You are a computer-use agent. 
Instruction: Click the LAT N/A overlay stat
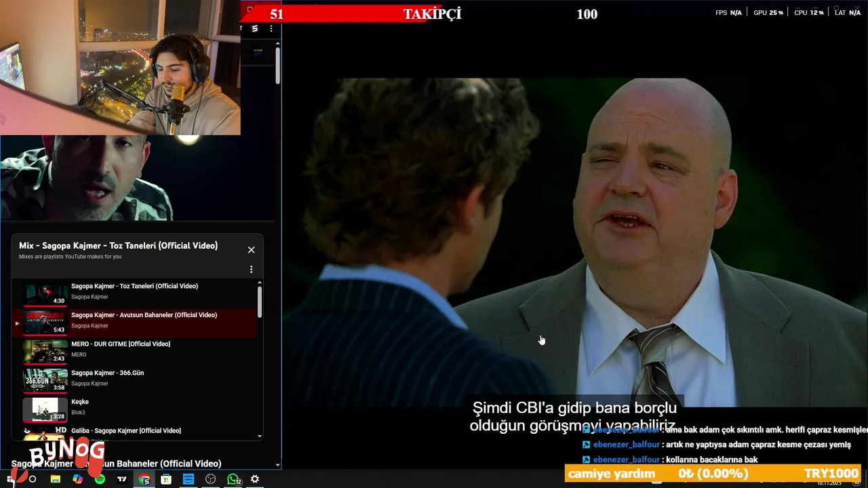point(848,13)
